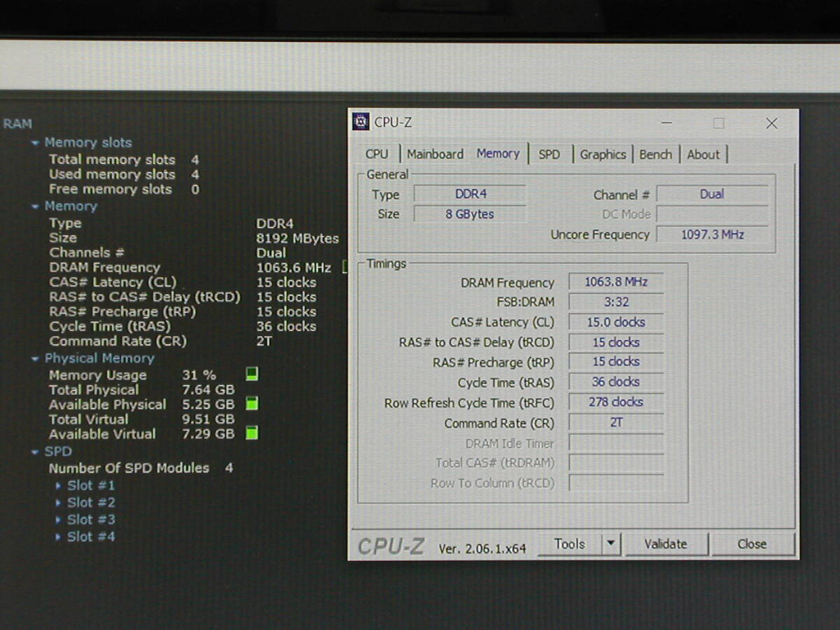The height and width of the screenshot is (630, 840).
Task: Collapse the SPD tree section
Action: 35,452
